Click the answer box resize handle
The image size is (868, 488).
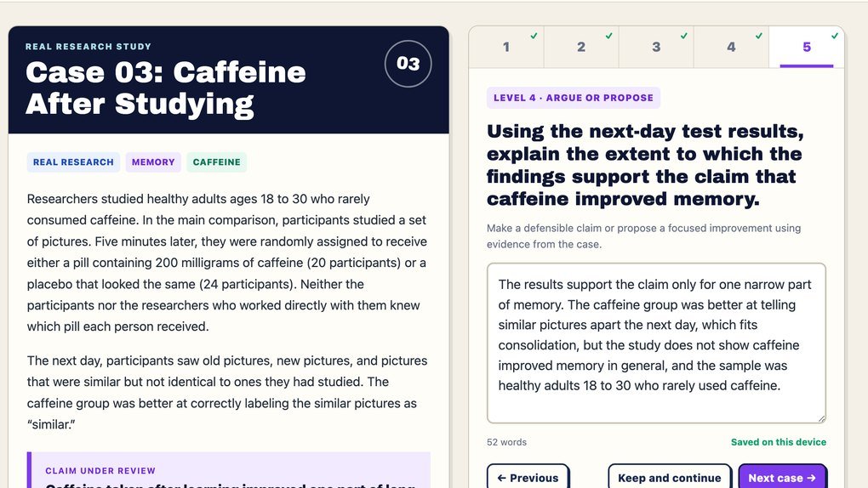821,419
